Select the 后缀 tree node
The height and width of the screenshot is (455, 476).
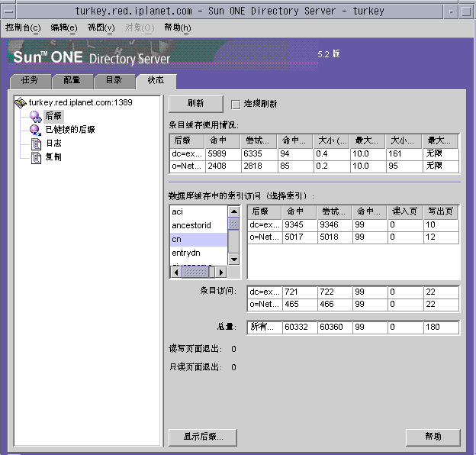click(x=53, y=116)
